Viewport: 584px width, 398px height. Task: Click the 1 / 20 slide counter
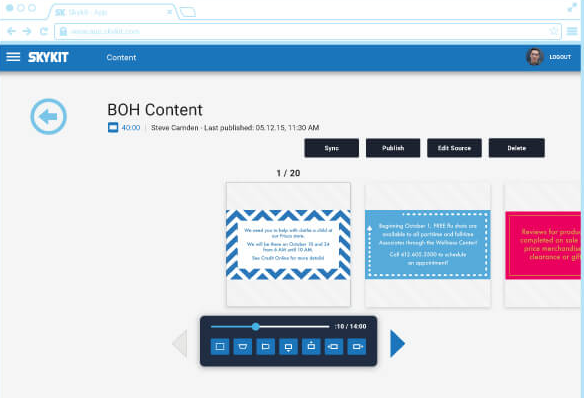tap(288, 173)
